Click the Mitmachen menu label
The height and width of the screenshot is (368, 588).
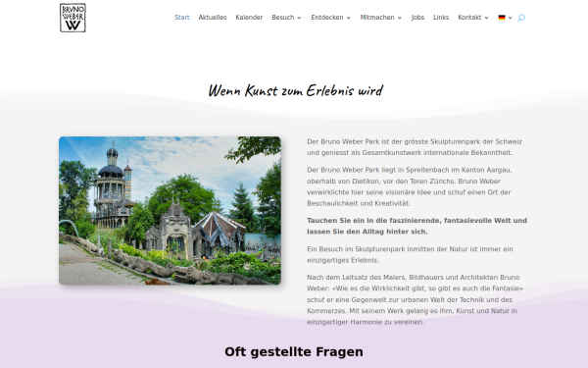(377, 18)
